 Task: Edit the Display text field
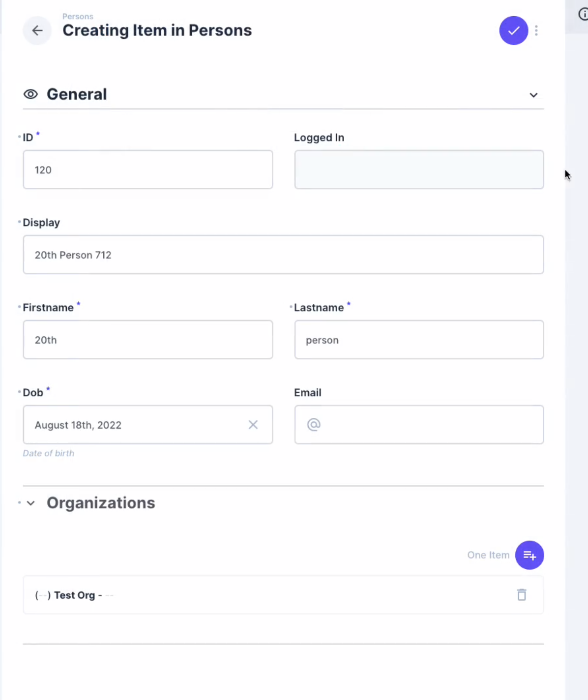pos(283,255)
